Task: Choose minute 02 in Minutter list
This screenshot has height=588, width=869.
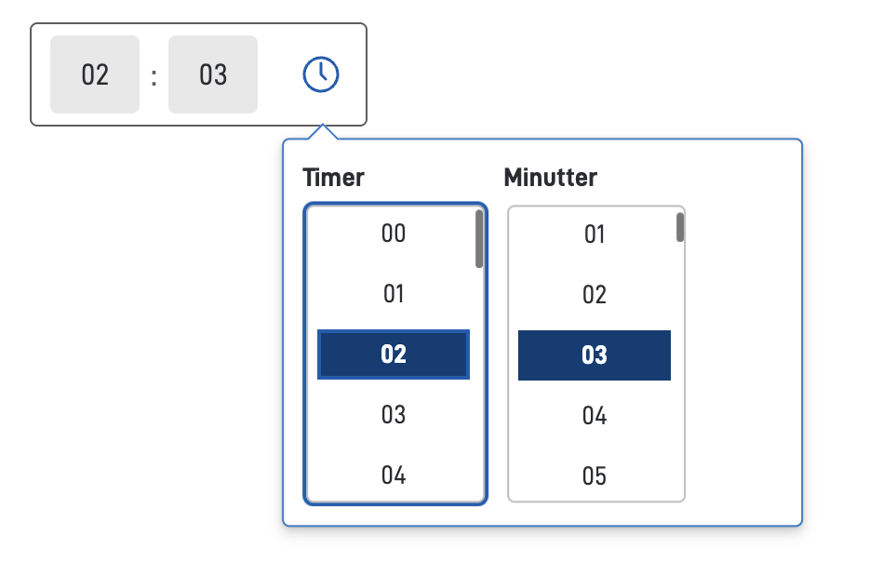Action: [x=595, y=295]
